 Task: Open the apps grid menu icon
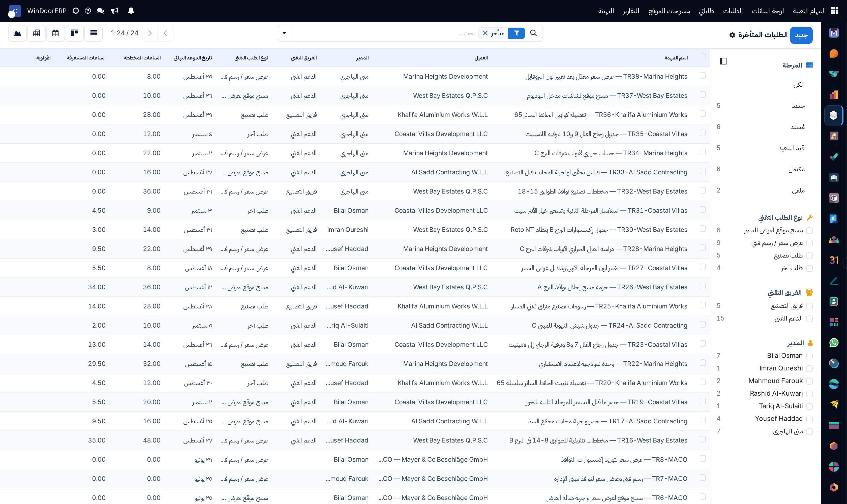coord(834,11)
